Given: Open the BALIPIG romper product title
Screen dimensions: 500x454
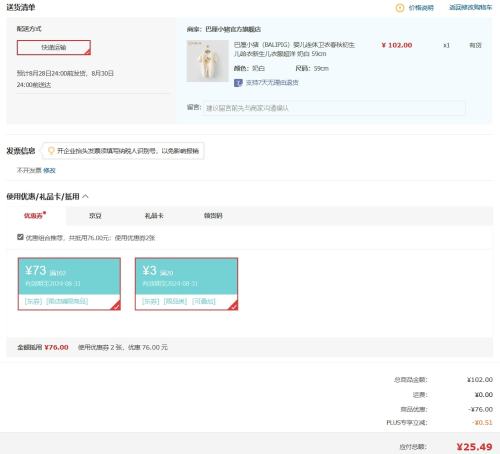Looking at the screenshot, I should [x=294, y=49].
